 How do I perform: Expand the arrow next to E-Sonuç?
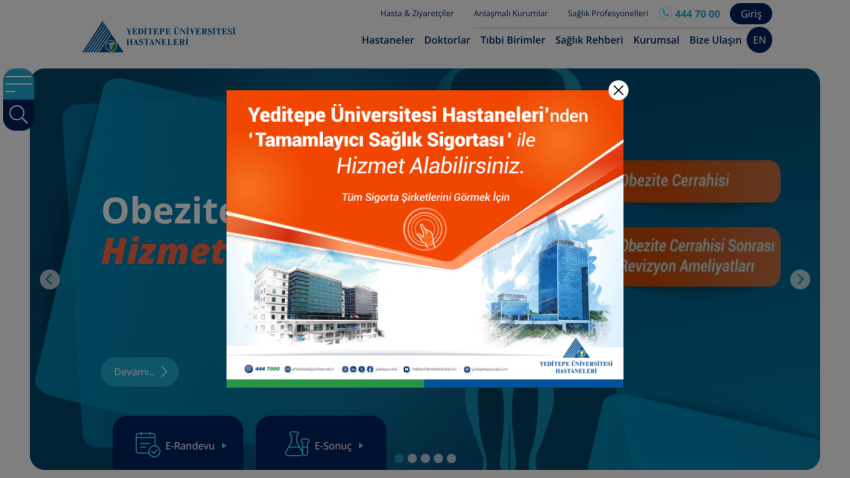point(361,445)
